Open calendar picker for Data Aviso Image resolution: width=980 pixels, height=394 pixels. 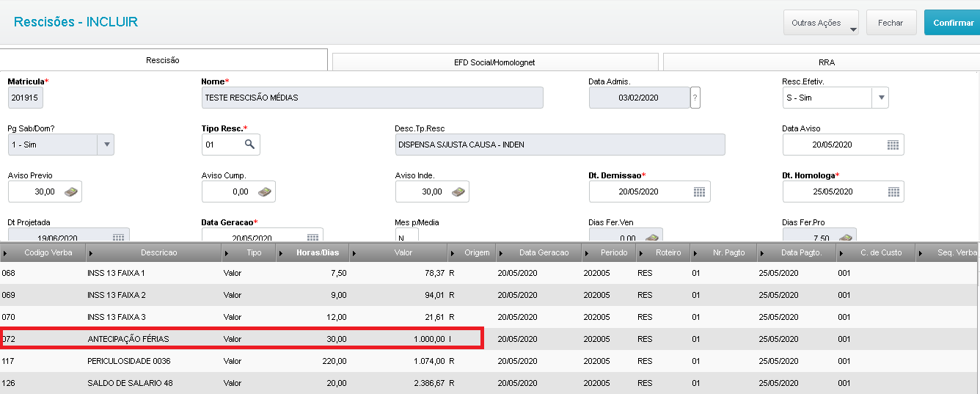[x=893, y=145]
